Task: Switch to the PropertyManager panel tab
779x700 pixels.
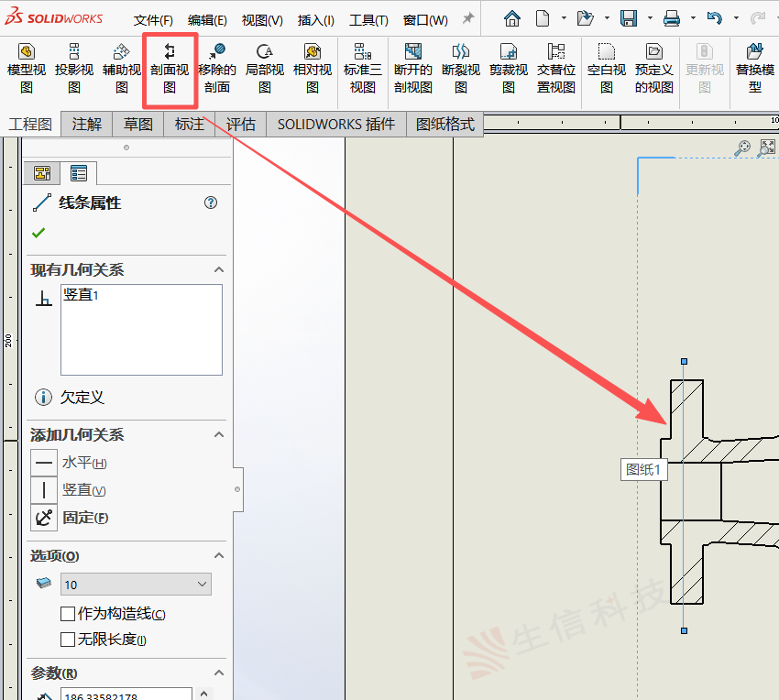Action: 79,173
